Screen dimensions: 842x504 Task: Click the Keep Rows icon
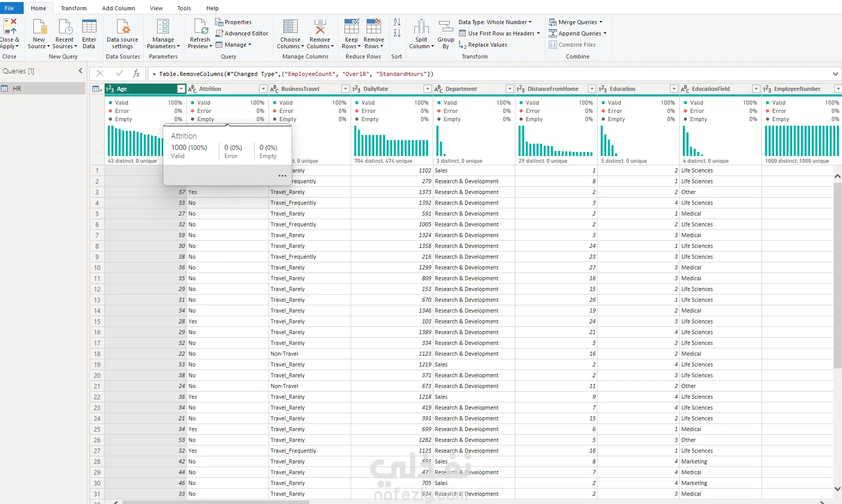click(352, 26)
